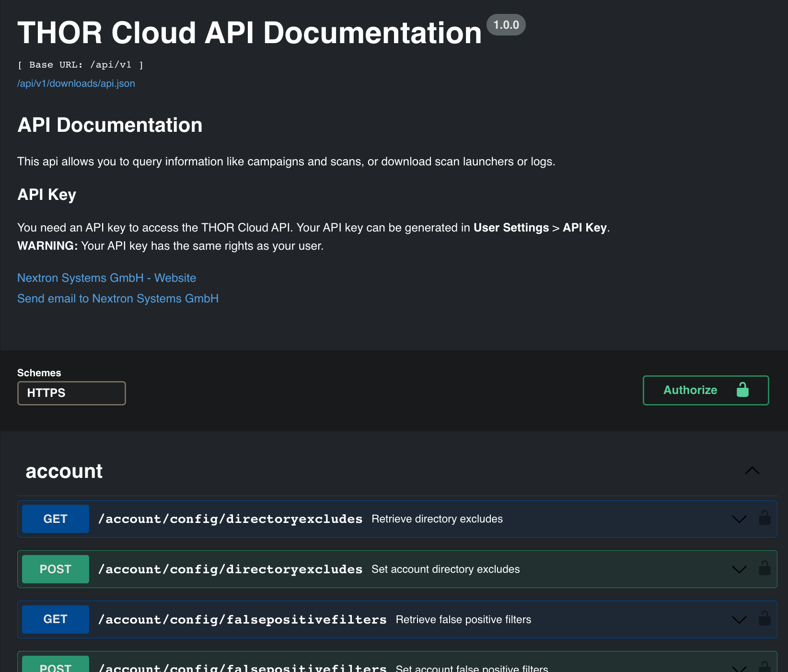Open the HTTPS schemes dropdown

click(x=71, y=393)
